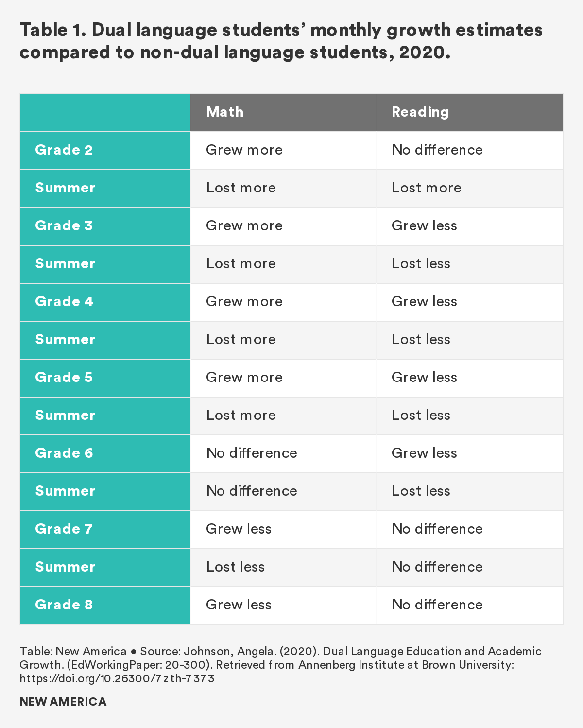Click Summer label directly below Grade 2
The height and width of the screenshot is (728, 583).
click(65, 188)
